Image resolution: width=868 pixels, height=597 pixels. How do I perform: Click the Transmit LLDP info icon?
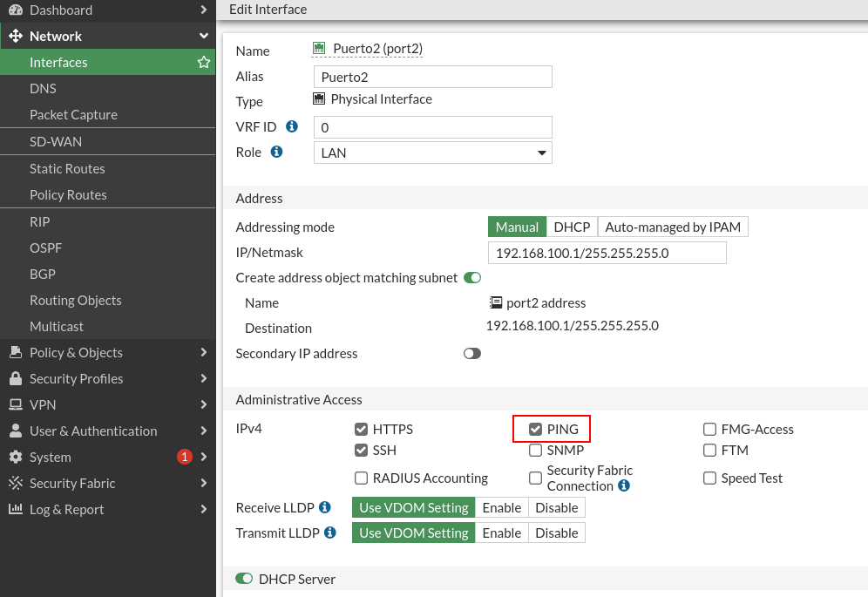coord(330,533)
